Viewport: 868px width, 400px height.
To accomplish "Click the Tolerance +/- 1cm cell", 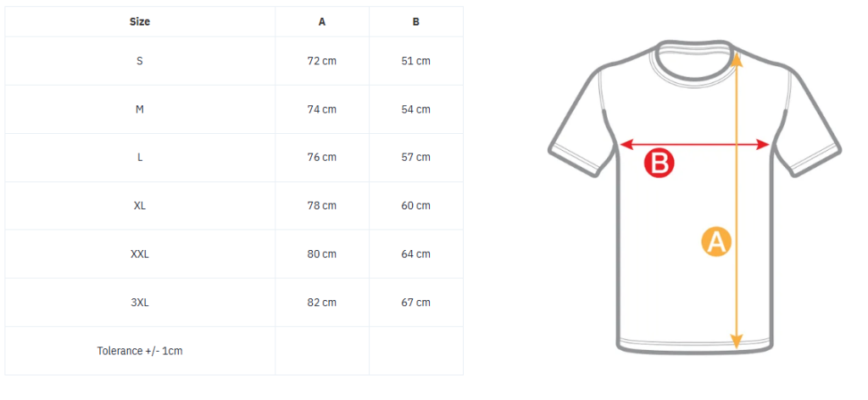I will coord(140,351).
